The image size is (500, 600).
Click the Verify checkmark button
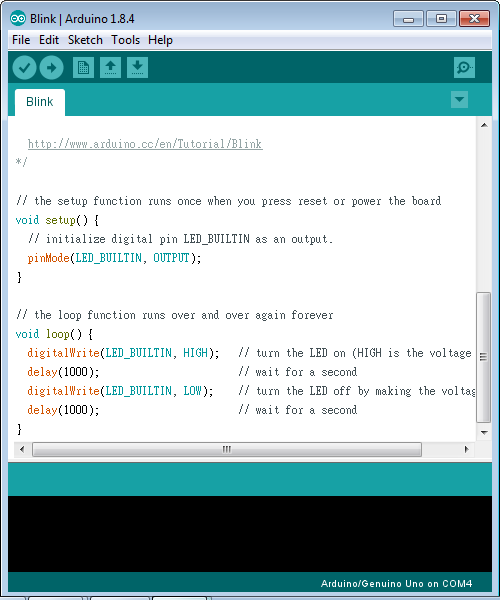24,68
